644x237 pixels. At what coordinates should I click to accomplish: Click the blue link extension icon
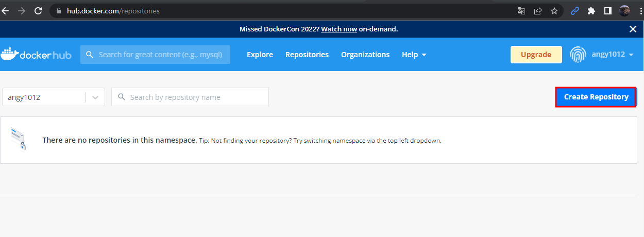575,10
